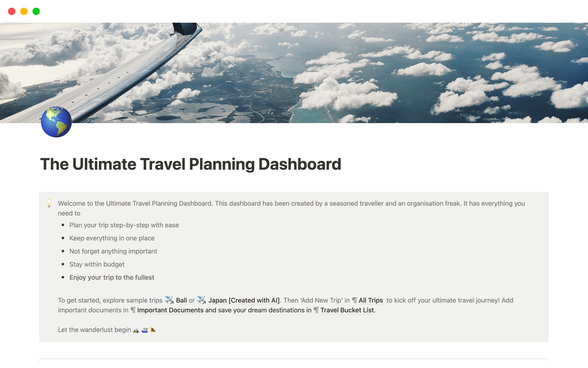
Task: Click the page icon before Important Documents
Action: tap(133, 310)
